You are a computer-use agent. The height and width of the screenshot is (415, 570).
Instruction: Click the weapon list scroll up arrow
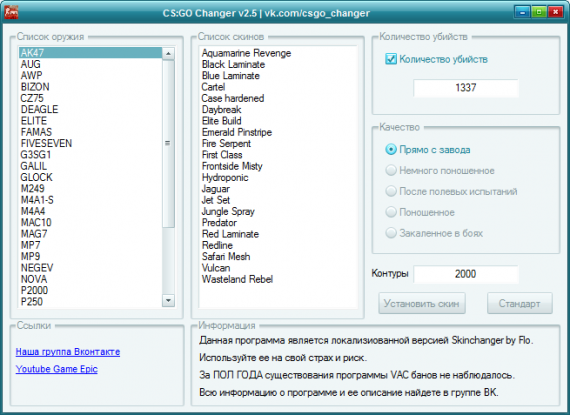pyautogui.click(x=168, y=54)
